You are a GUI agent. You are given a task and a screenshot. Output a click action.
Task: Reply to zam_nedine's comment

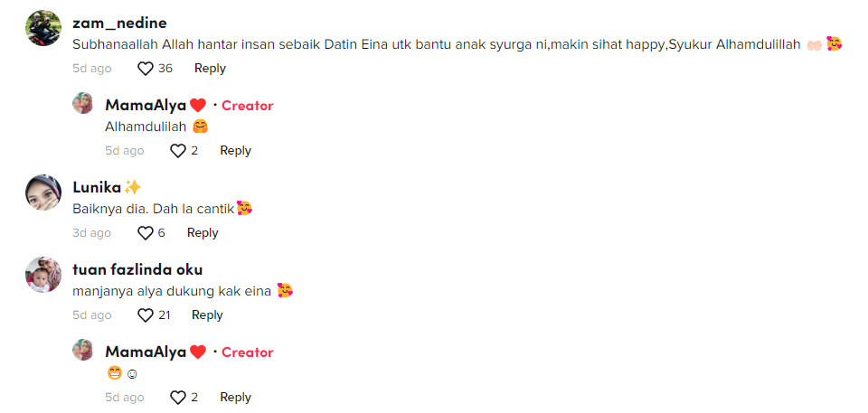tap(210, 69)
